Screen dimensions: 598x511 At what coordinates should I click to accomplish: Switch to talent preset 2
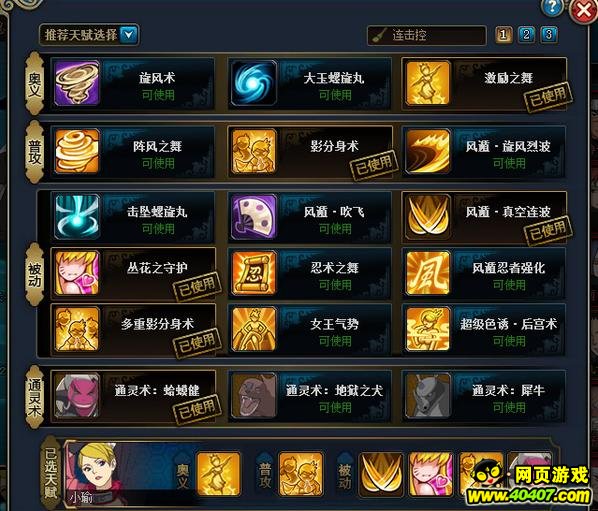point(526,35)
